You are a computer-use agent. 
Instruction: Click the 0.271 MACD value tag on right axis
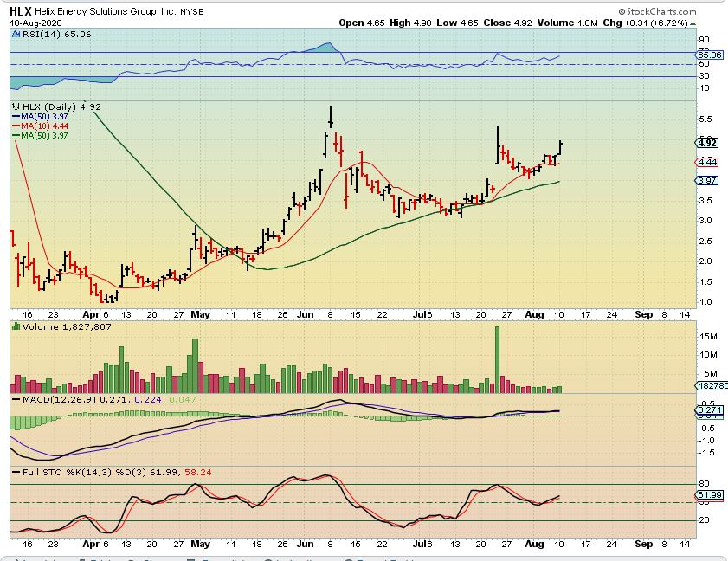[710, 410]
